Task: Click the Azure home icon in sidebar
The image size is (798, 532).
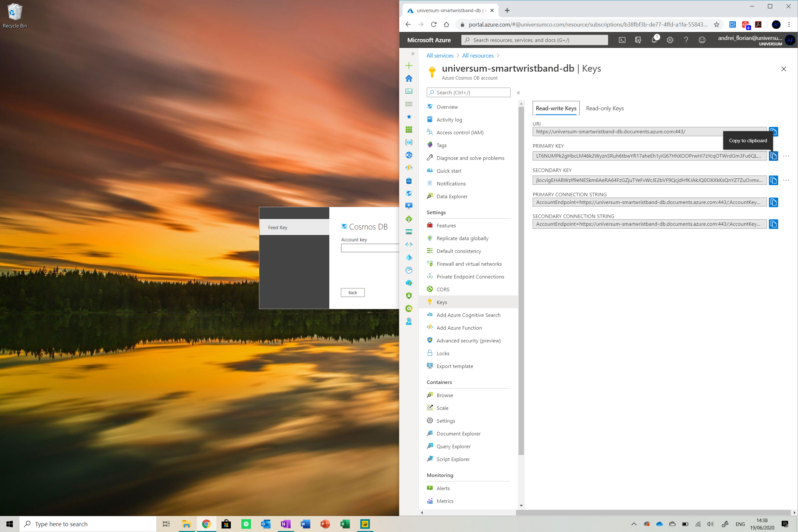Action: pyautogui.click(x=409, y=78)
